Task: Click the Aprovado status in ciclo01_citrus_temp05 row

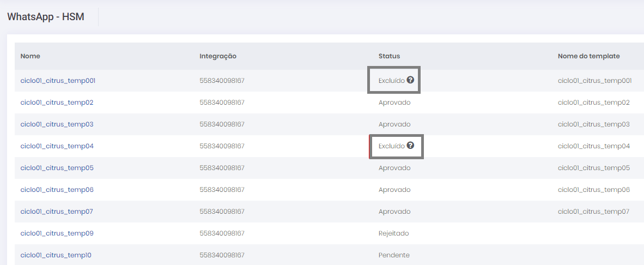Action: pos(394,168)
